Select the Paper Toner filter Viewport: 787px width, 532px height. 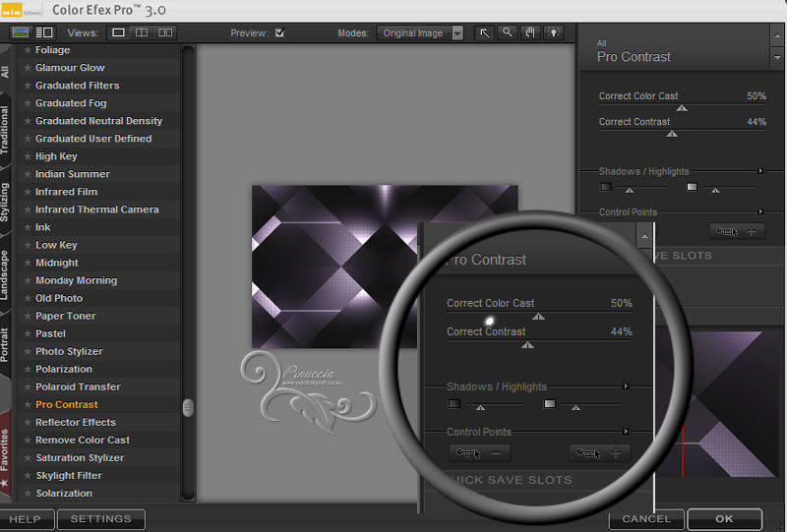[65, 316]
